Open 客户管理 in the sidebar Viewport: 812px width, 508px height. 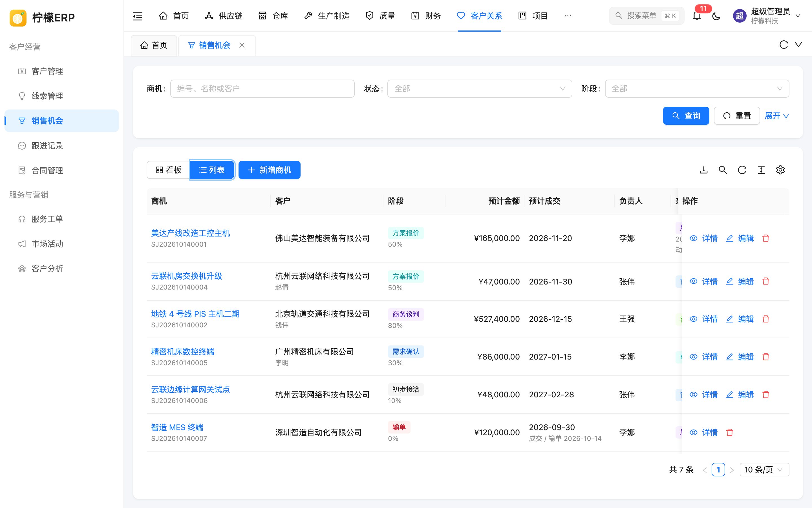pyautogui.click(x=62, y=71)
